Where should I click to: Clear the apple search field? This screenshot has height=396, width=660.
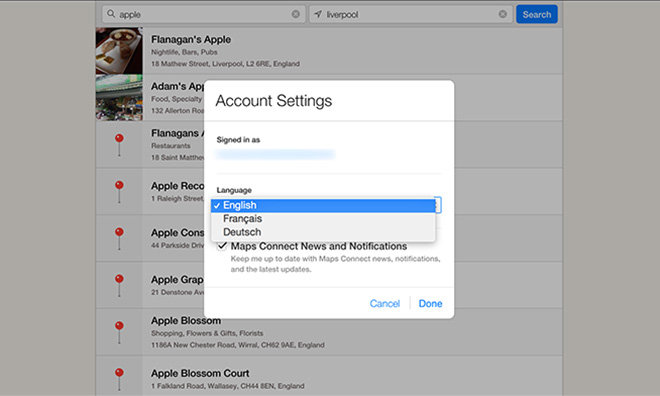coord(295,14)
